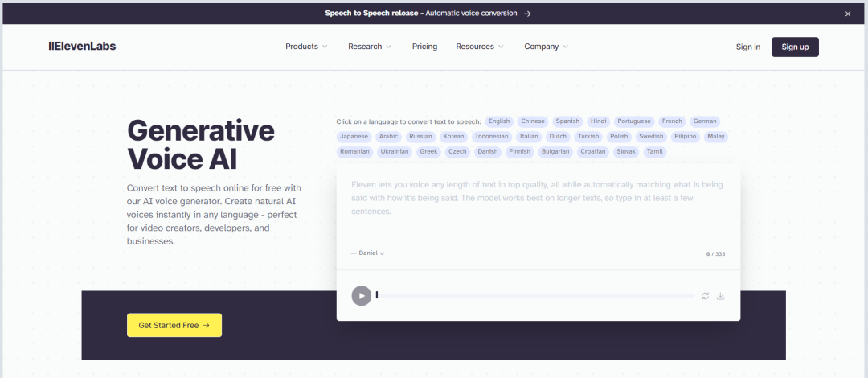Choose the Indonesian language chip
This screenshot has width=868, height=378.
492,137
